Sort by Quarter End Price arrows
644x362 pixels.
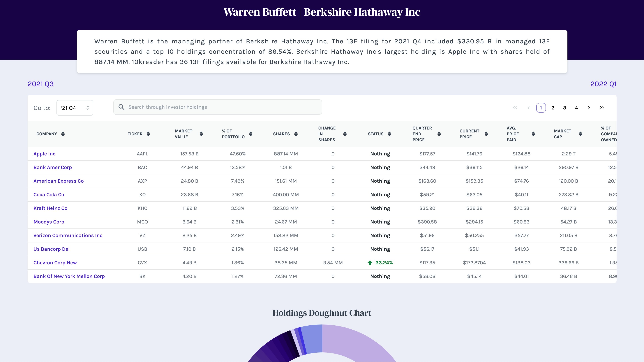[439, 134]
